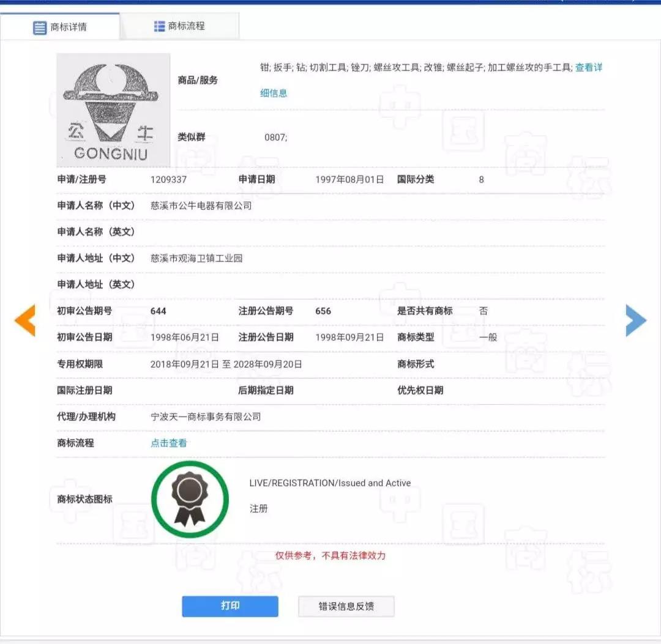This screenshot has width=661, height=644.
Task: Select agency 宁波天一商标事务有限公司
Action: tap(206, 417)
